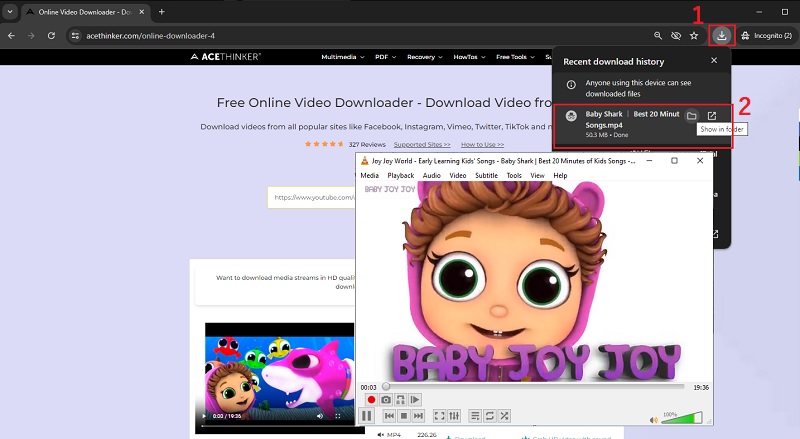Go forward in browser history

tap(31, 36)
